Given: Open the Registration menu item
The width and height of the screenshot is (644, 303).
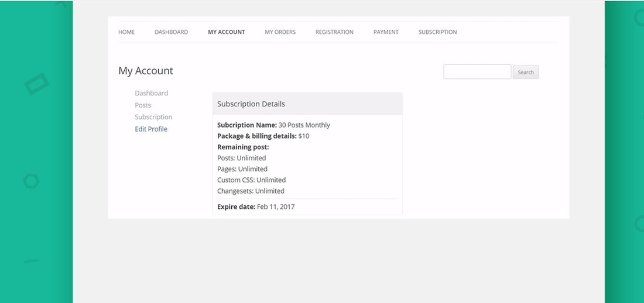Looking at the screenshot, I should (x=334, y=32).
